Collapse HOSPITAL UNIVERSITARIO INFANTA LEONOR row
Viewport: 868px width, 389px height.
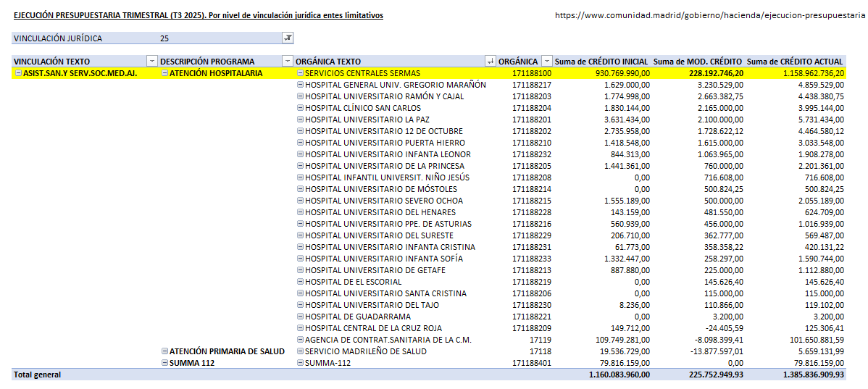pos(300,154)
